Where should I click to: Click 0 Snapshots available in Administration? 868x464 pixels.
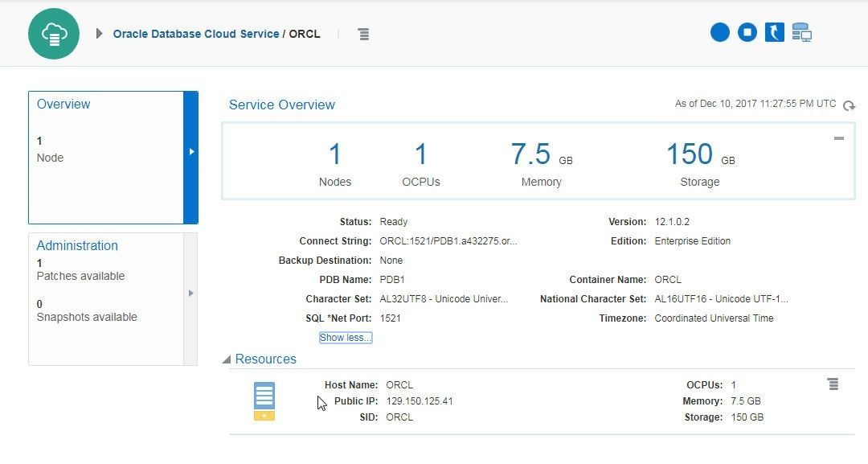pos(87,310)
